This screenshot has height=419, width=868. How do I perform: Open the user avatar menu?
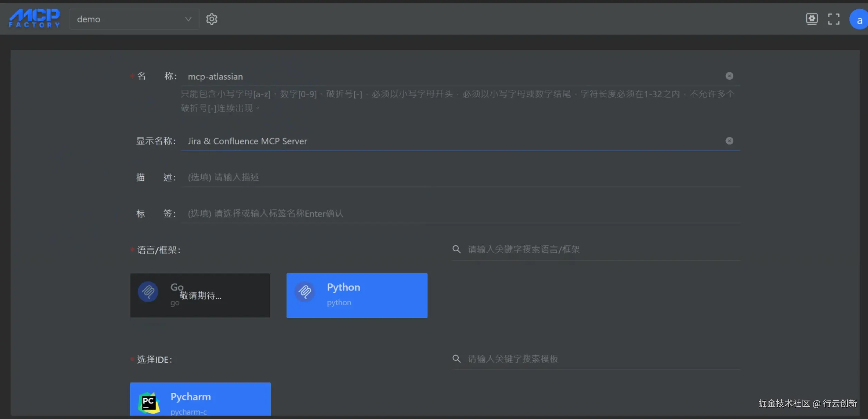[859, 20]
